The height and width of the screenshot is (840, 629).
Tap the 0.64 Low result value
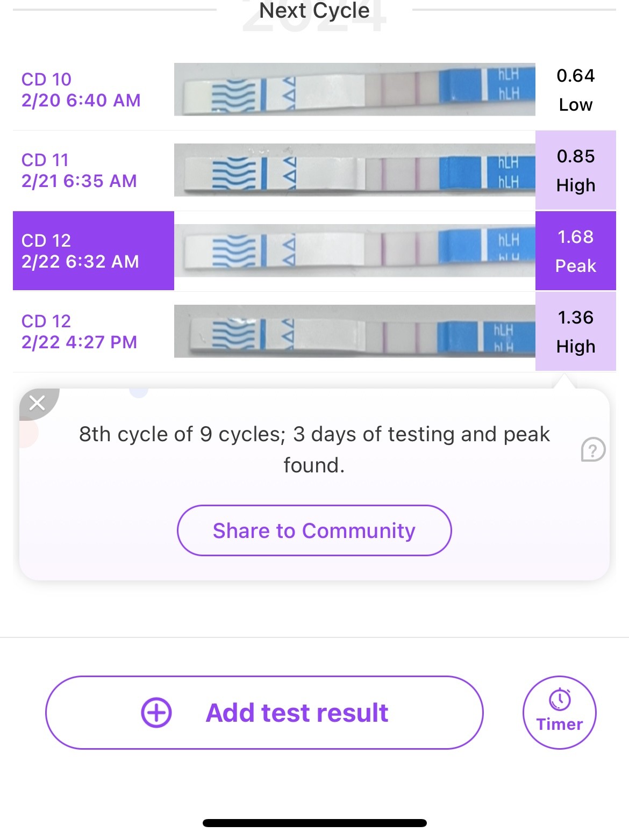pos(575,90)
